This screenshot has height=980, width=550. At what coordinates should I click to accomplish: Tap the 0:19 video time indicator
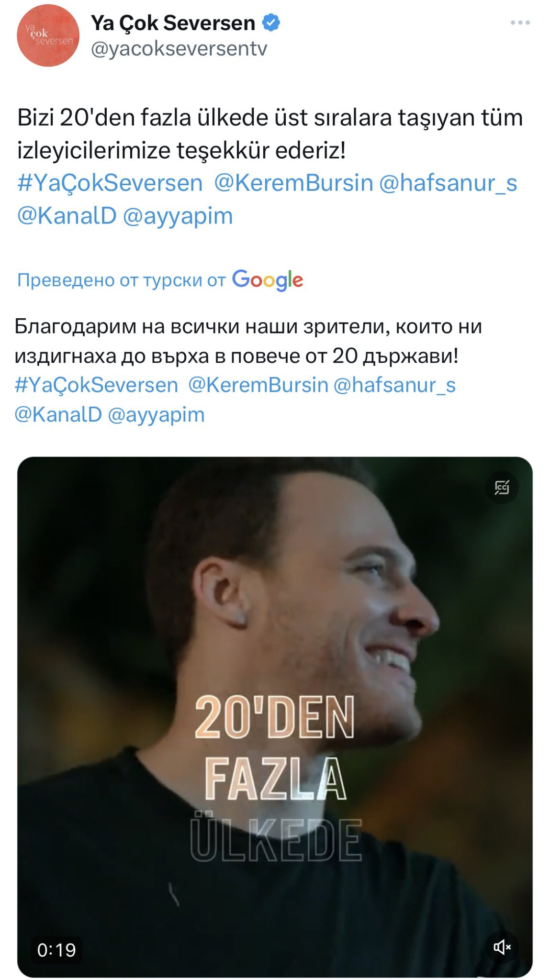click(x=56, y=950)
